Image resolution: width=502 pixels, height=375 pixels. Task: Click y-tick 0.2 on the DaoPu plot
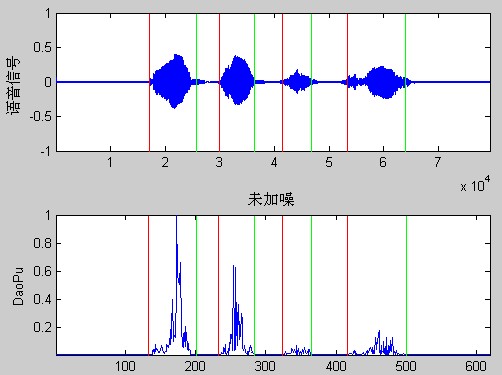click(43, 327)
